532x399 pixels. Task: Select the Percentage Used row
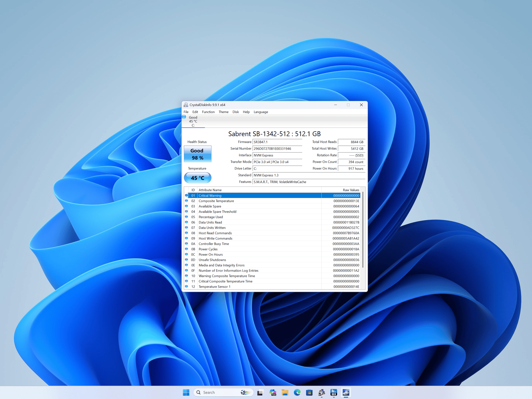(x=272, y=217)
